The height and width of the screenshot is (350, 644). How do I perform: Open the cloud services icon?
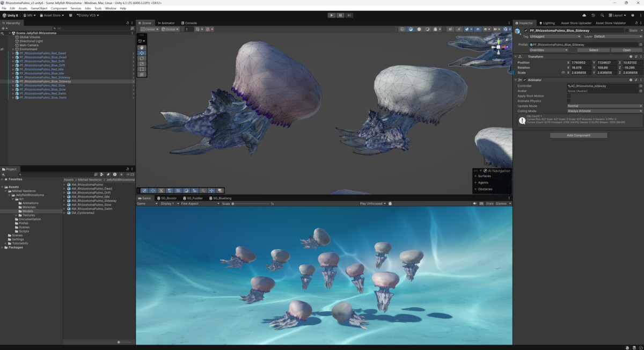coord(584,15)
